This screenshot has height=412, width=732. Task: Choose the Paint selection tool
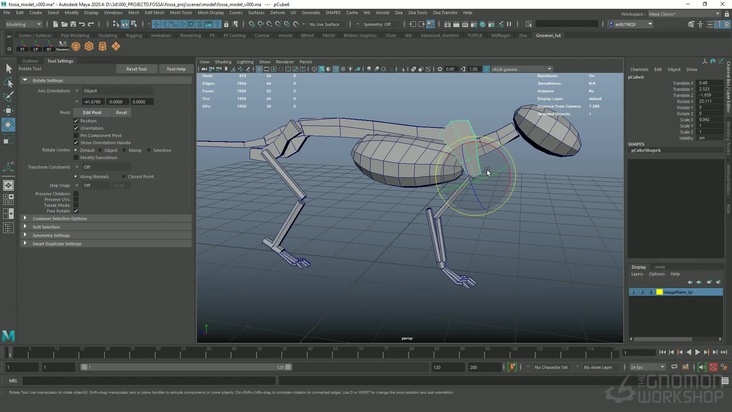[8, 97]
